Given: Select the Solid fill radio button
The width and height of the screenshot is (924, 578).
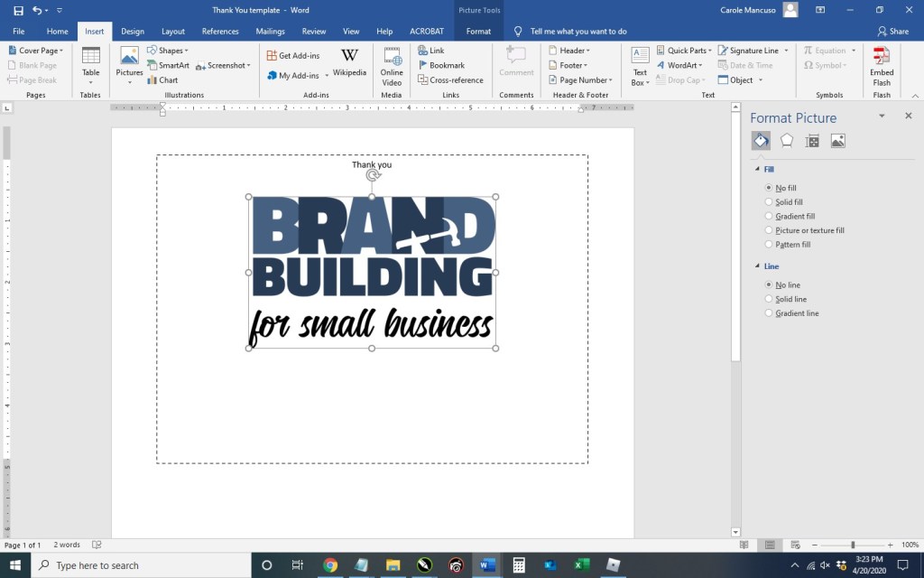Looking at the screenshot, I should 769,202.
